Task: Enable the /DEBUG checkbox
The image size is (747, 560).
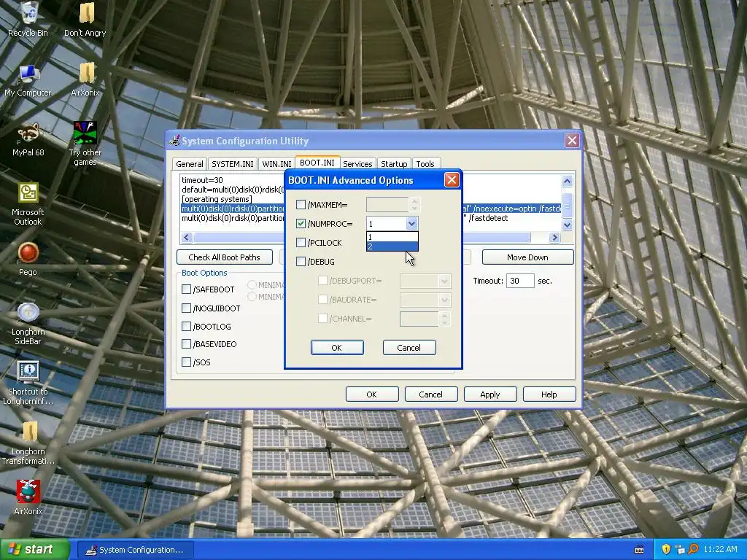Action: point(301,262)
